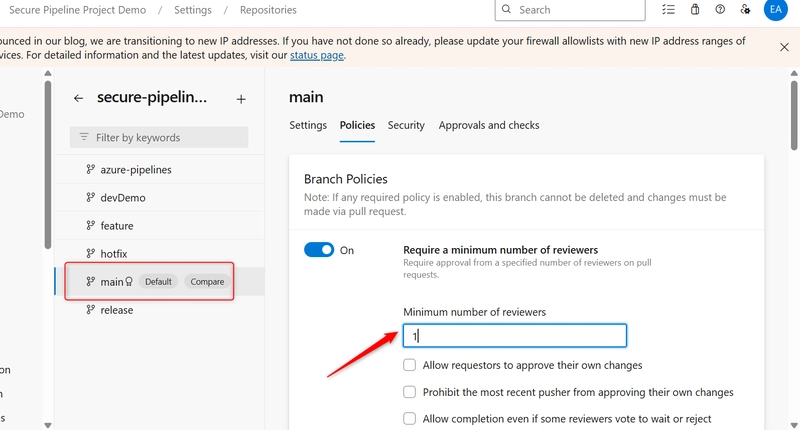
Task: Open the marketplace shopping bag icon
Action: pos(695,9)
